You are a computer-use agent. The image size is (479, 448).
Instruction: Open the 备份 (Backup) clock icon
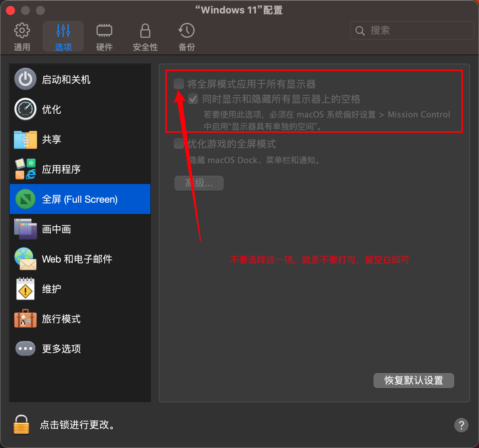186,31
